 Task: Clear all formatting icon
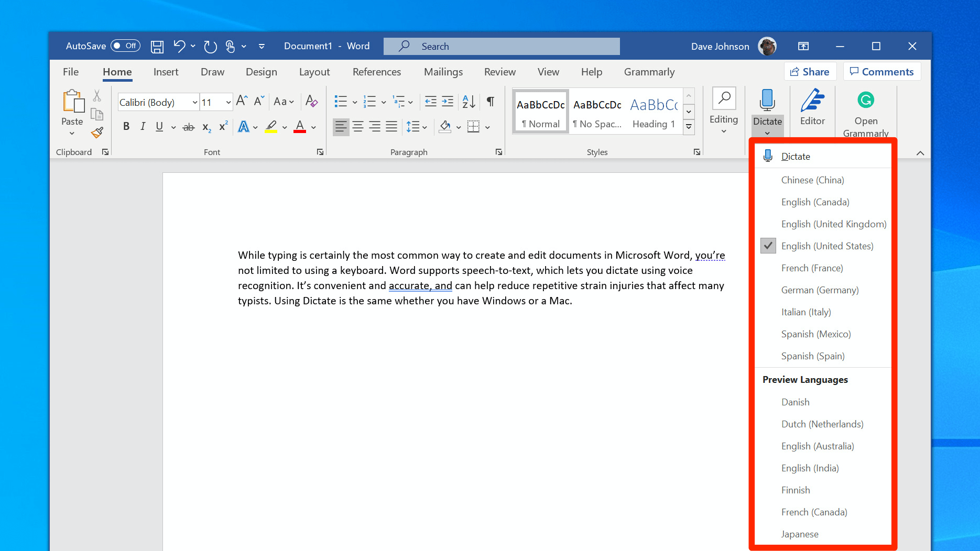(312, 101)
